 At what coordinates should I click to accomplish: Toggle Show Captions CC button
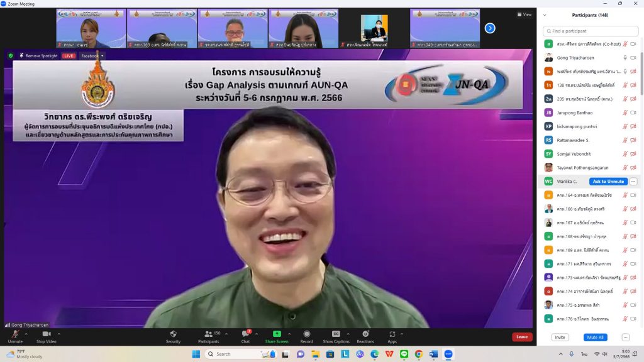pos(336,334)
